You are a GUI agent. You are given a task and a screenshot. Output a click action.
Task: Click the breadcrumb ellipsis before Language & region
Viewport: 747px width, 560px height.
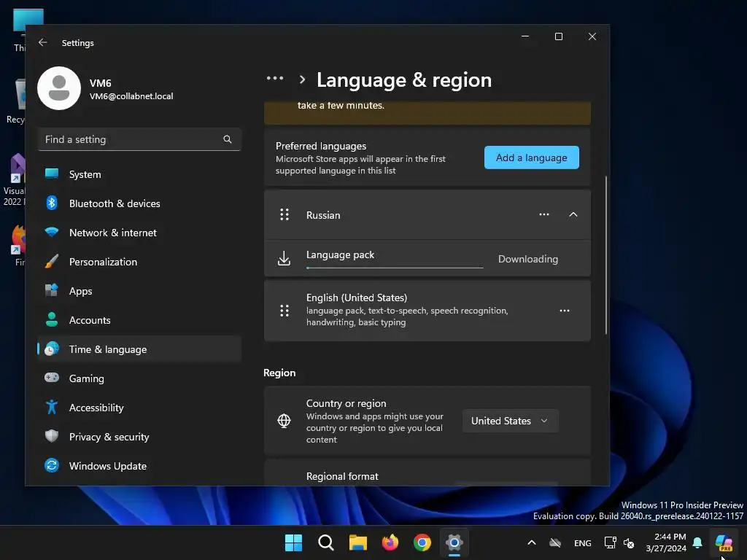(275, 79)
